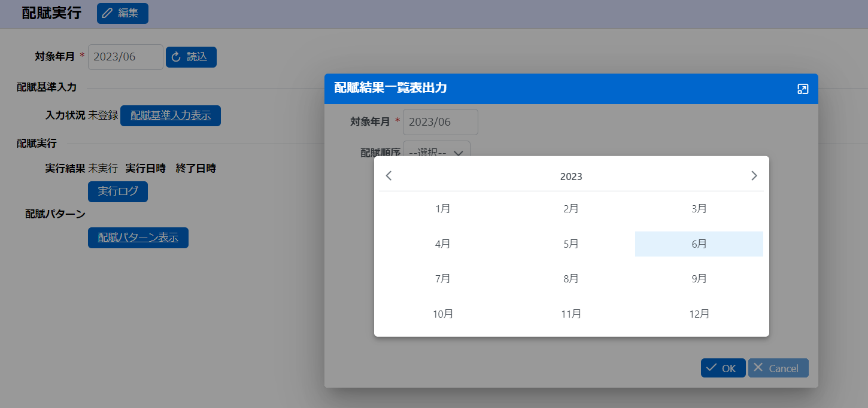Viewport: 868px width, 408px height.
Task: Open the 実行ログ button
Action: (118, 191)
